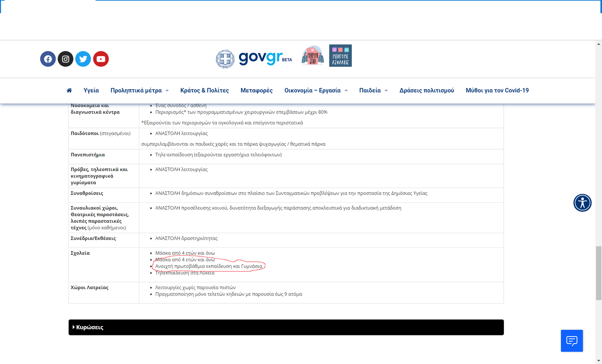This screenshot has width=602, height=364.
Task: Select the Σχολεία row header
Action: pyautogui.click(x=80, y=253)
